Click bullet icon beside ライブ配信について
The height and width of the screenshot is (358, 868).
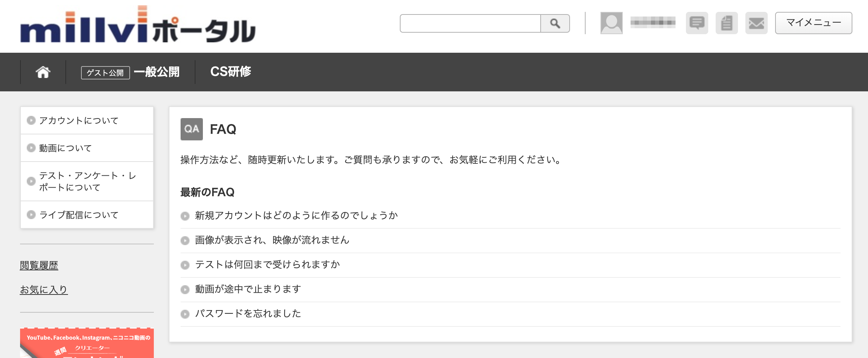[31, 215]
